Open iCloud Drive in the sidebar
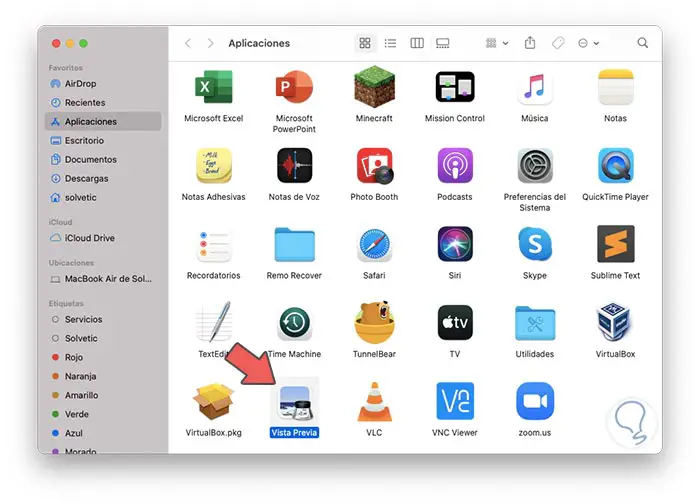 click(x=90, y=238)
